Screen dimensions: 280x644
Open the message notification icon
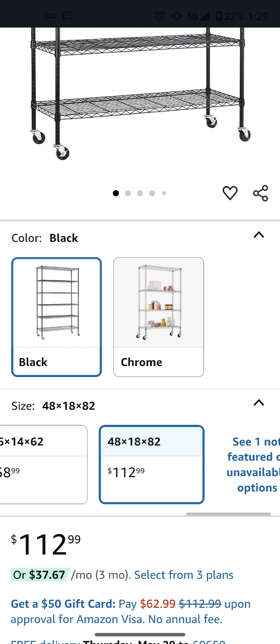click(67, 17)
